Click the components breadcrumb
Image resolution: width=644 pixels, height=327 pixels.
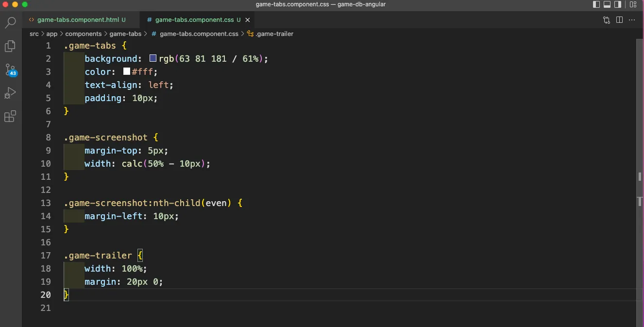click(84, 34)
